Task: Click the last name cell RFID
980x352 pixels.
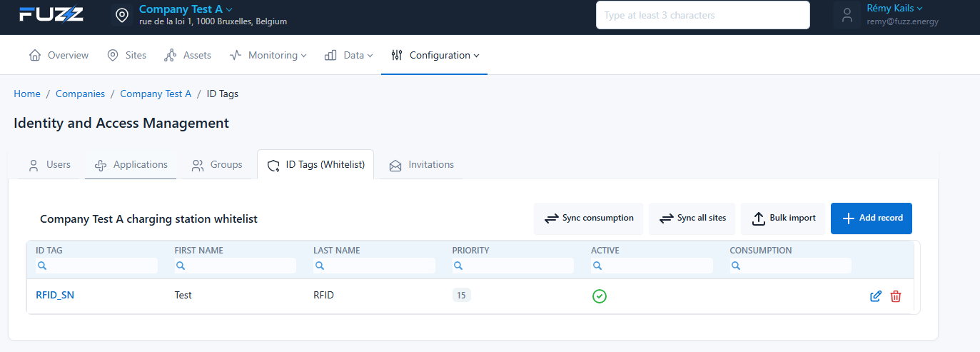Action: pyautogui.click(x=324, y=295)
